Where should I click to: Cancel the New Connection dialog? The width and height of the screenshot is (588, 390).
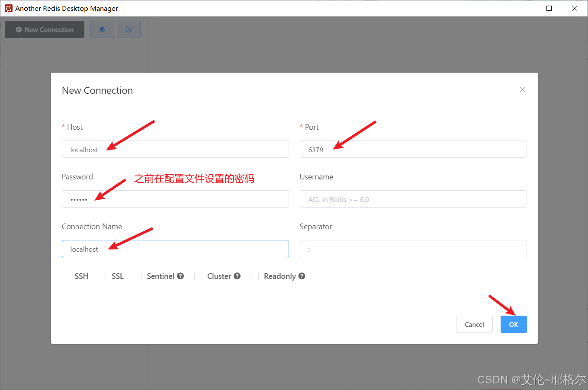click(474, 324)
